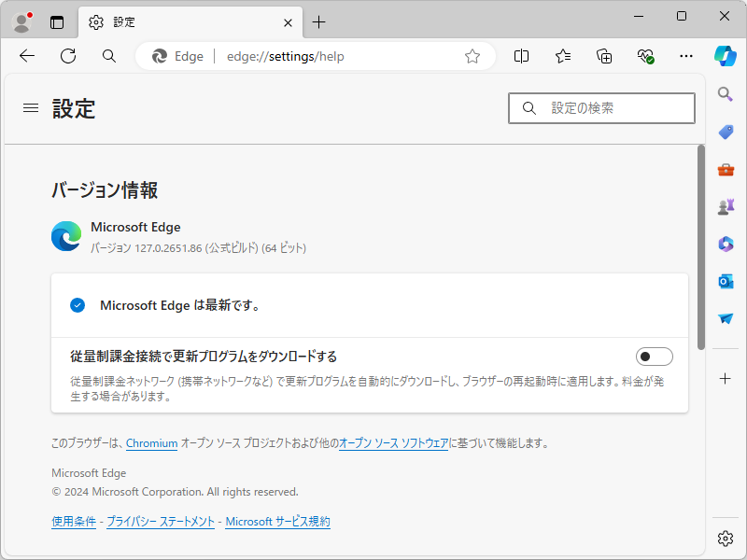Open the Favorites star menu
This screenshot has width=747, height=560.
pyautogui.click(x=562, y=56)
